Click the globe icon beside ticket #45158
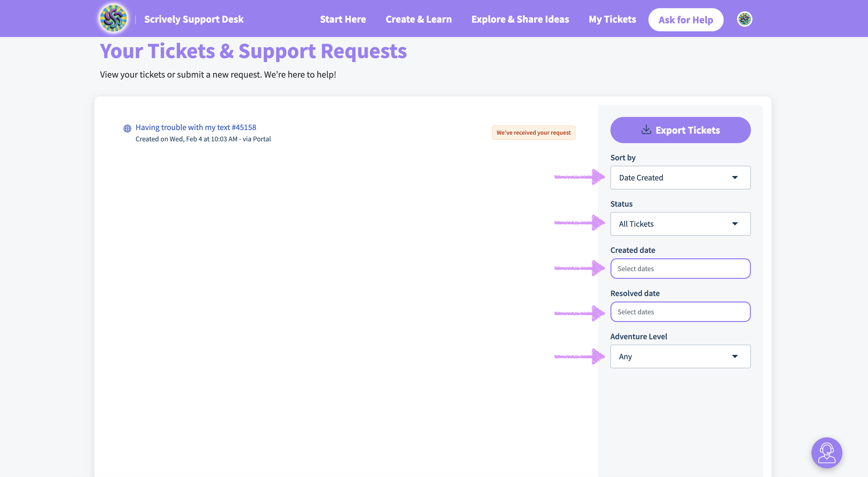This screenshot has height=477, width=868. [x=127, y=128]
